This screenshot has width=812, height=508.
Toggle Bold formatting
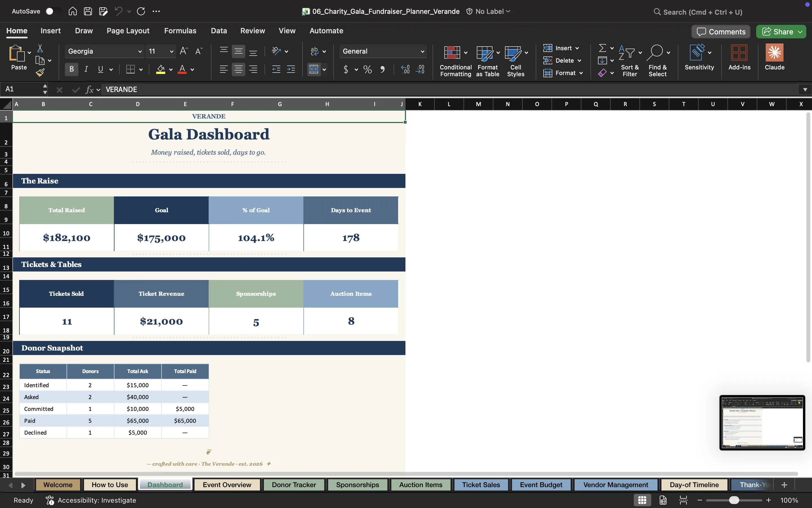71,69
